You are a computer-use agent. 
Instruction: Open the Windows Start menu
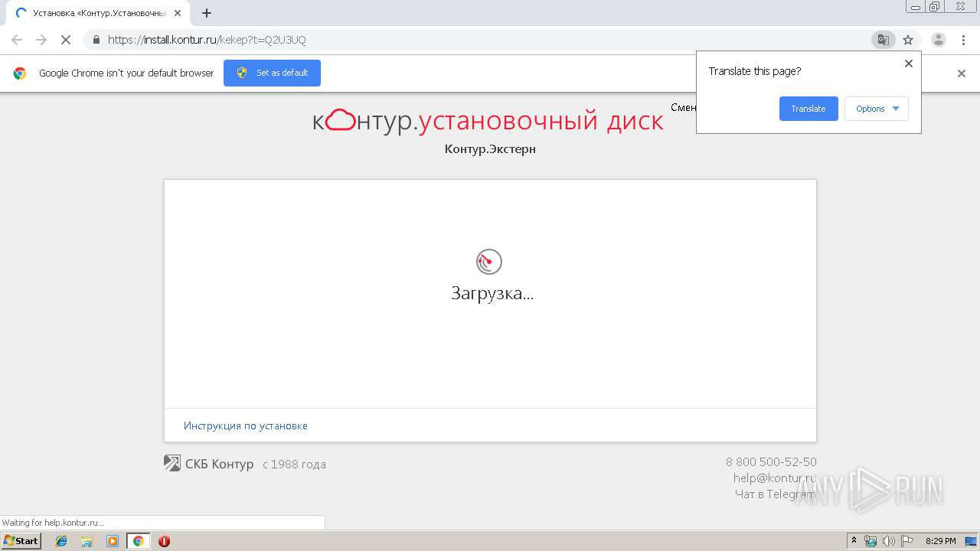21,541
